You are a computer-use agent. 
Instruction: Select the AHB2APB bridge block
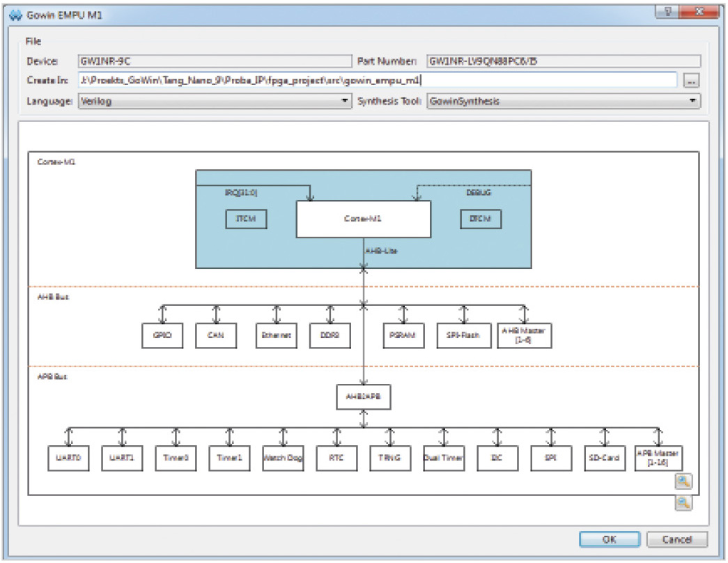(363, 396)
